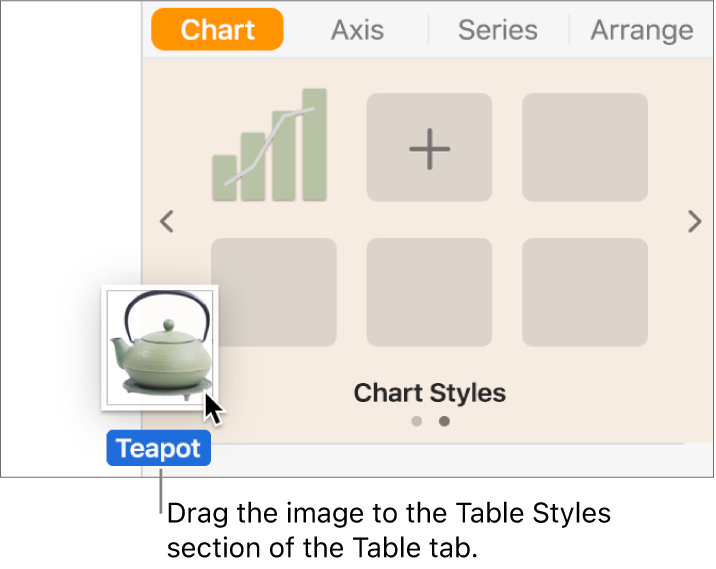Select the bar-and-line chart style thumbnail
Screen dimensions: 716x569
click(x=273, y=147)
